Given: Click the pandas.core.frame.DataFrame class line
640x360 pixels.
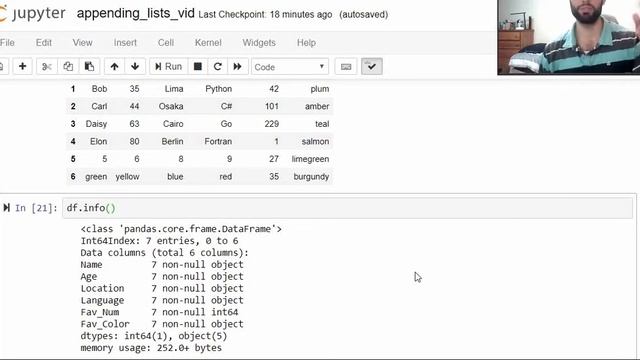Looking at the screenshot, I should [181, 229].
